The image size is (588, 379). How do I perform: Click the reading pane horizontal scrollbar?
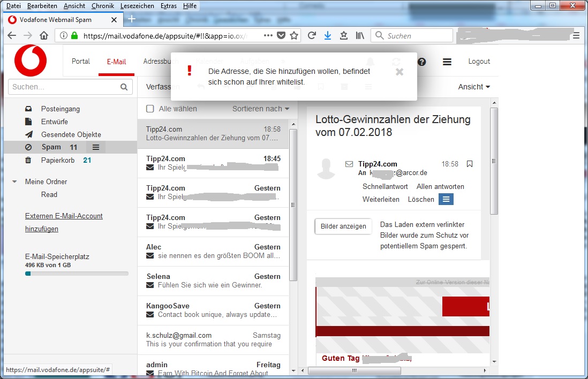point(355,370)
